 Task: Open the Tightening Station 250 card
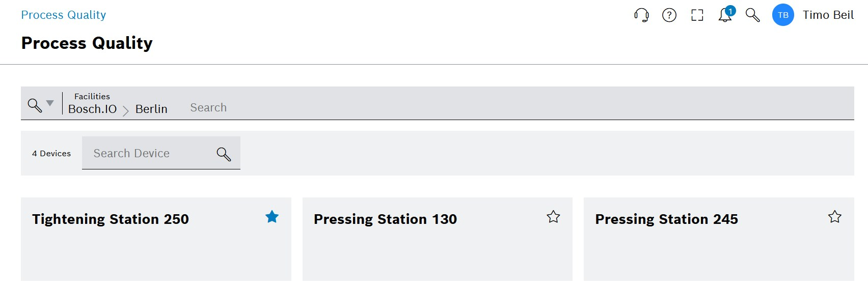(x=156, y=239)
